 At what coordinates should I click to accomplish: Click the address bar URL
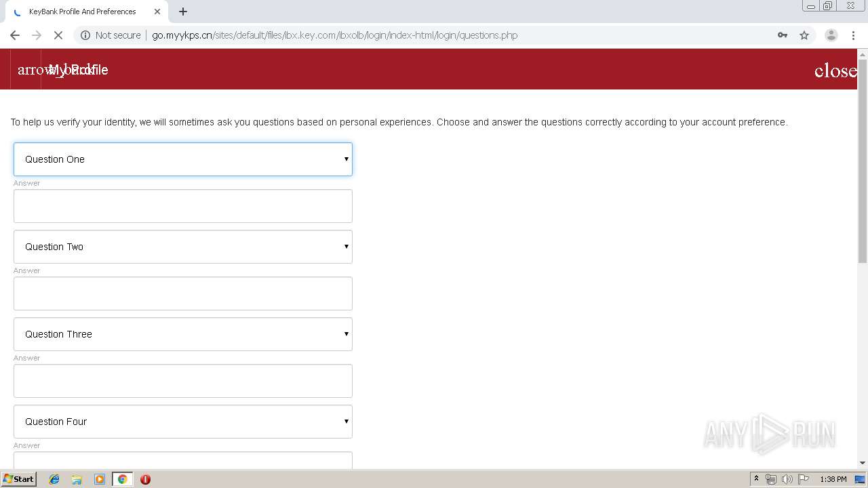tap(335, 35)
